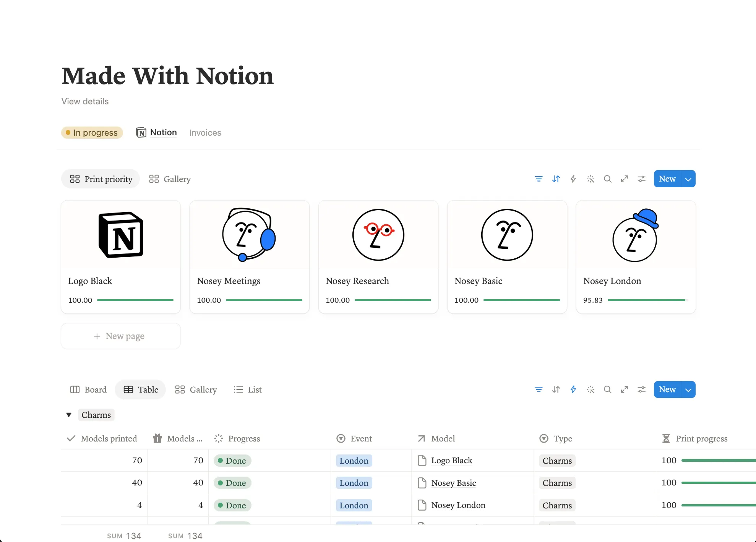Click expand full-page icon in upper toolbar

click(x=625, y=179)
